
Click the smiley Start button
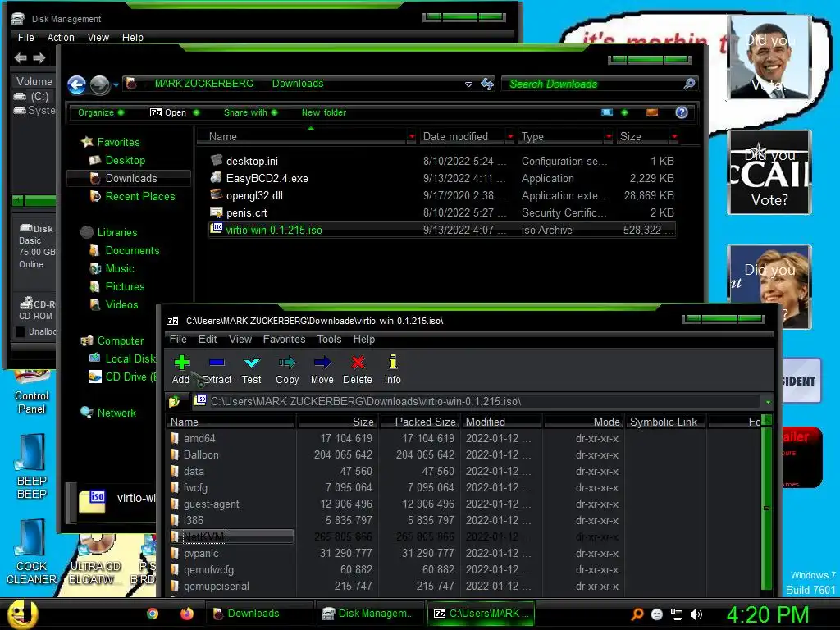click(x=21, y=614)
